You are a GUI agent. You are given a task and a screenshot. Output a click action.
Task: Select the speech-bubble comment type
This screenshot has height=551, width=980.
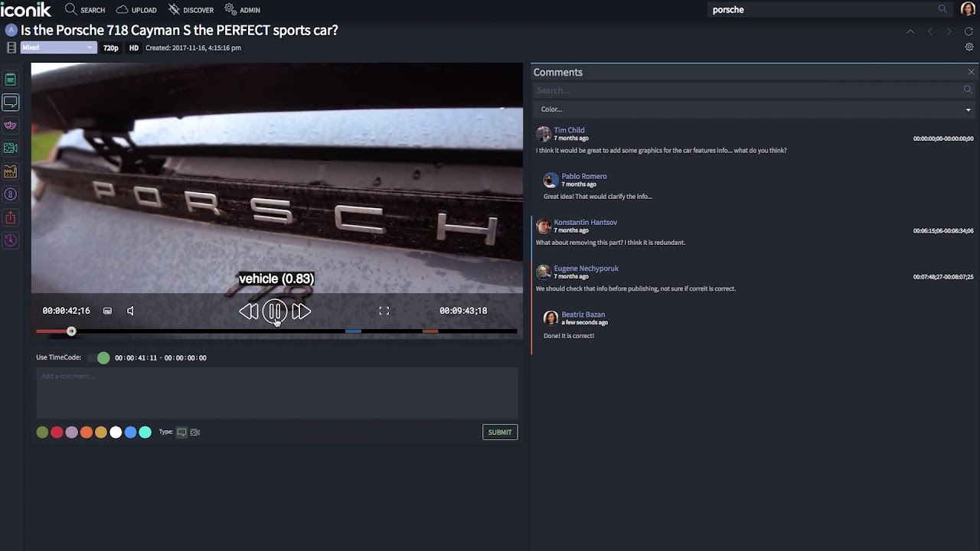pos(181,432)
